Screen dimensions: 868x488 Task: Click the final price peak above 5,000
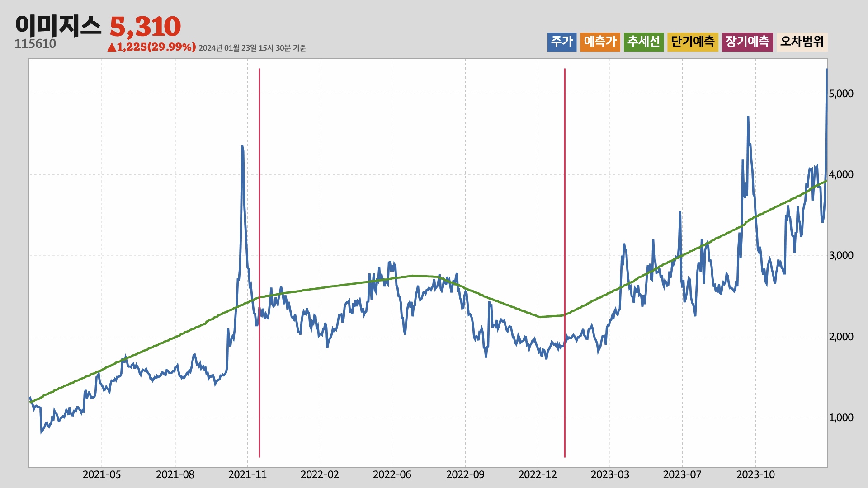click(826, 70)
